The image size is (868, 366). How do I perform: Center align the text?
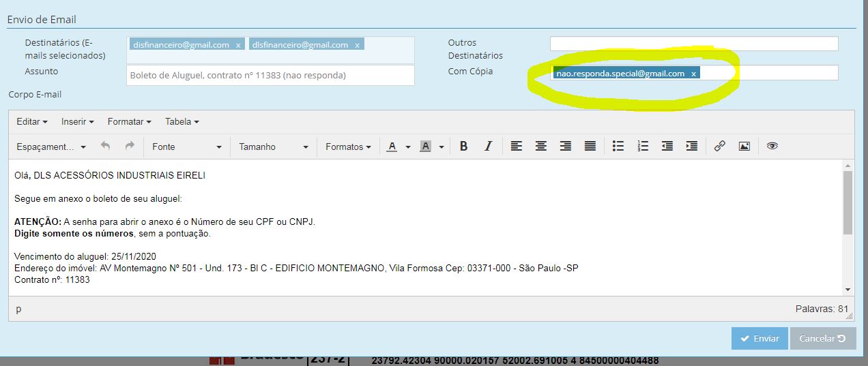[x=541, y=146]
